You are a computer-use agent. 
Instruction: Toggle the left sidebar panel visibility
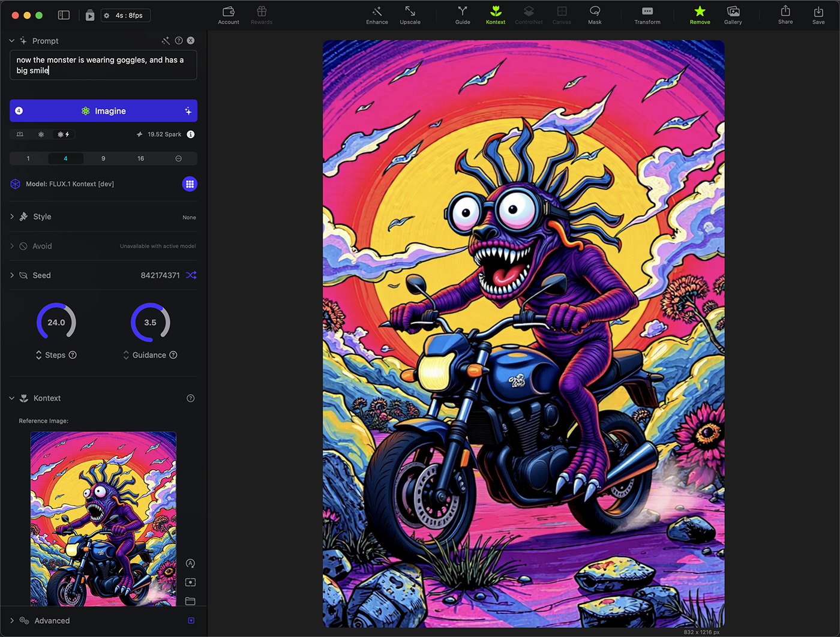tap(64, 15)
